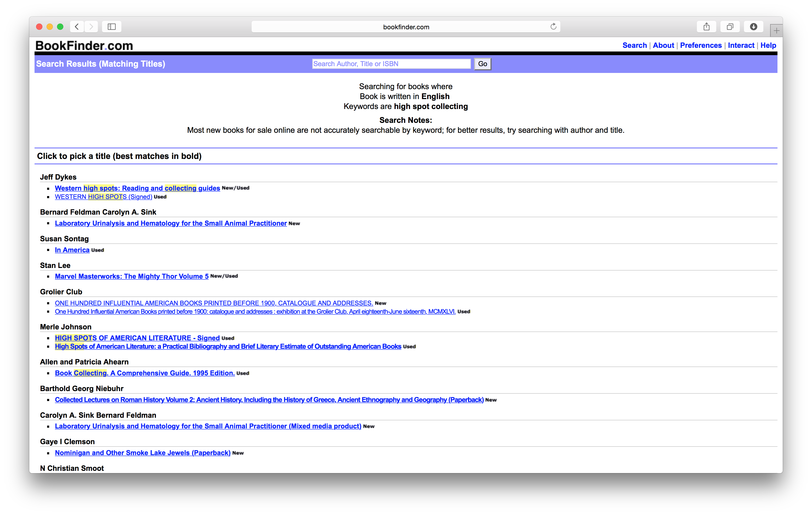
Task: Open the About navigation link
Action: coord(663,45)
